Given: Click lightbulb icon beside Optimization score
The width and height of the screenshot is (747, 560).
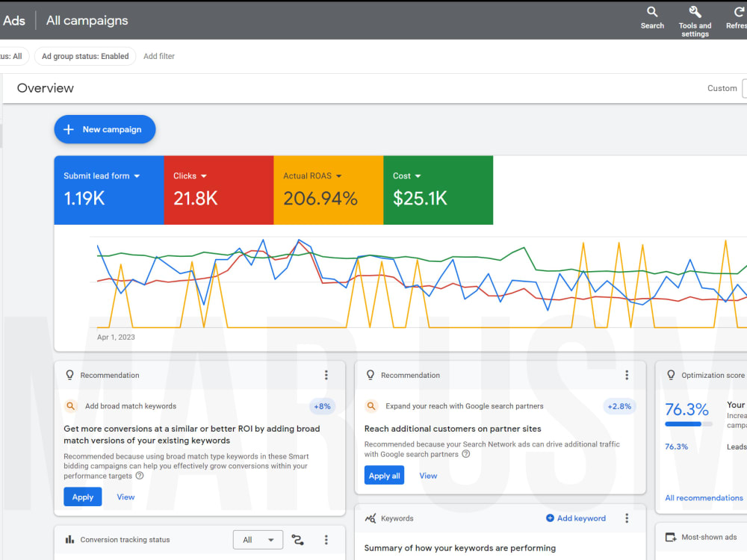Looking at the screenshot, I should [x=671, y=376].
